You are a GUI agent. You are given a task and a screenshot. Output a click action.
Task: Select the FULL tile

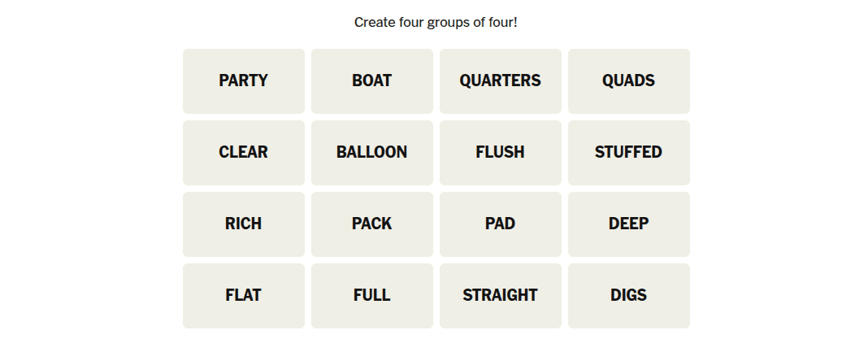(x=371, y=296)
